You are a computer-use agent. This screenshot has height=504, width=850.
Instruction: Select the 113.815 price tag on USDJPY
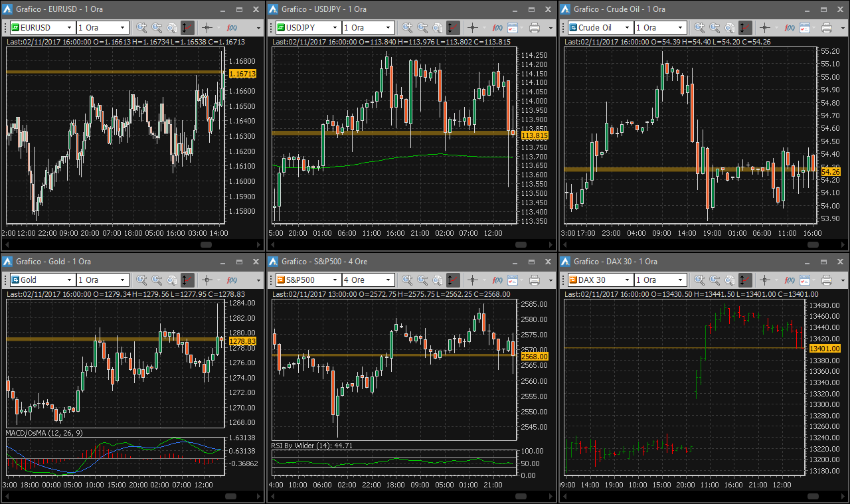(535, 135)
